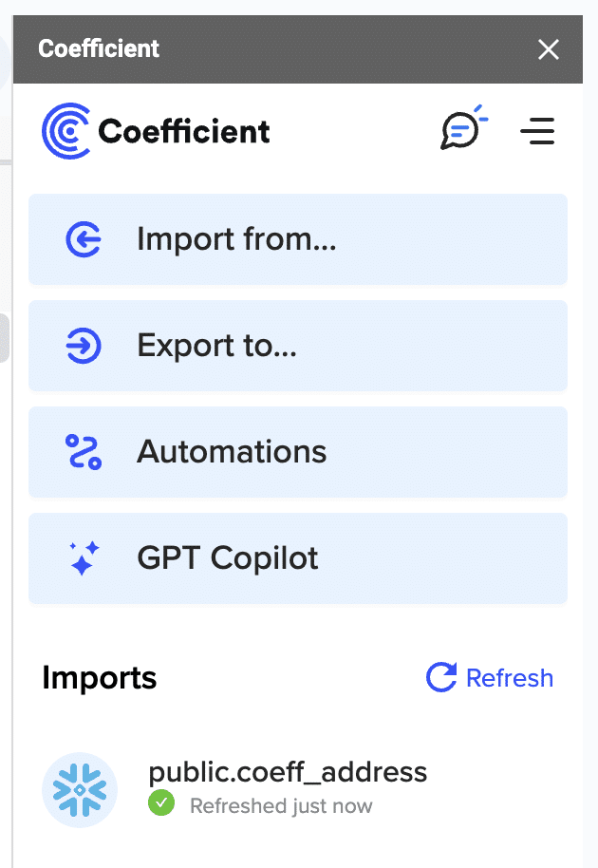Open the public.coeff_address import
The height and width of the screenshot is (868, 598).
click(288, 772)
